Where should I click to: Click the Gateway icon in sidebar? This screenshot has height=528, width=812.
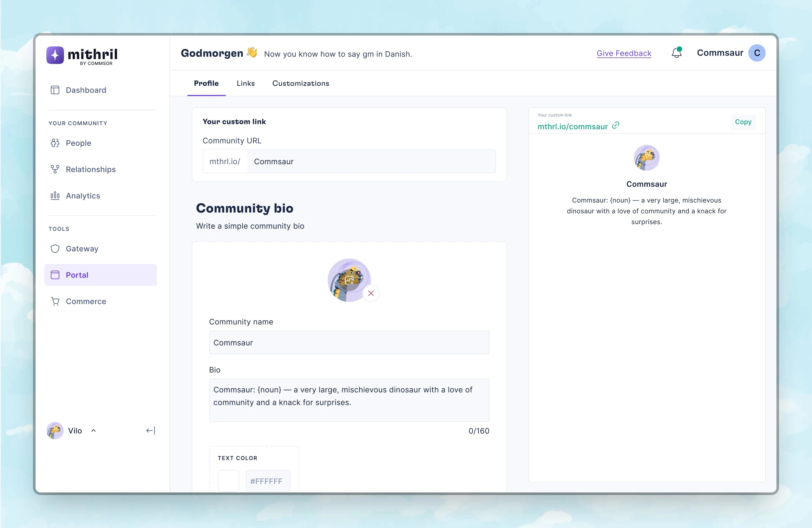tap(55, 248)
